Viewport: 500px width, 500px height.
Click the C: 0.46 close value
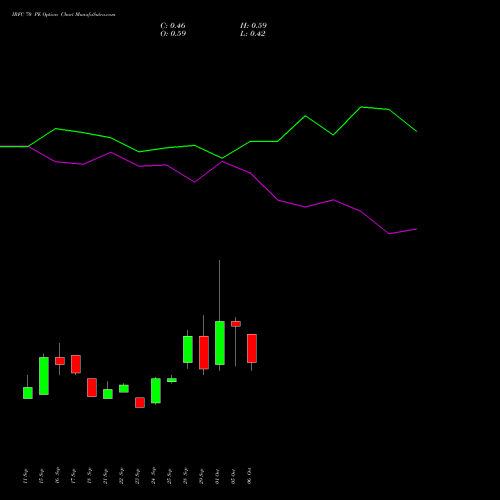(x=173, y=26)
